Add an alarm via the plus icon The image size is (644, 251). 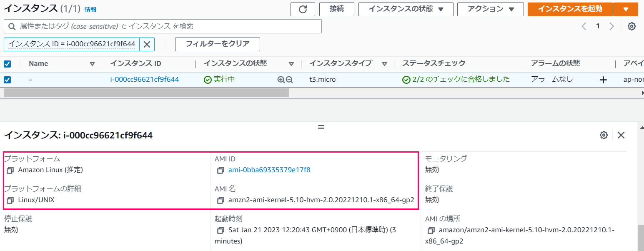coord(603,79)
